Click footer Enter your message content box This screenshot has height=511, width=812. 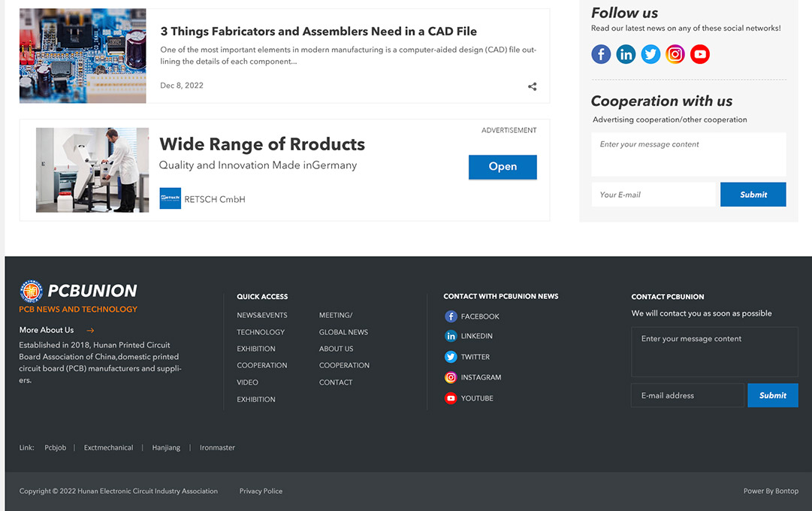pyautogui.click(x=714, y=352)
